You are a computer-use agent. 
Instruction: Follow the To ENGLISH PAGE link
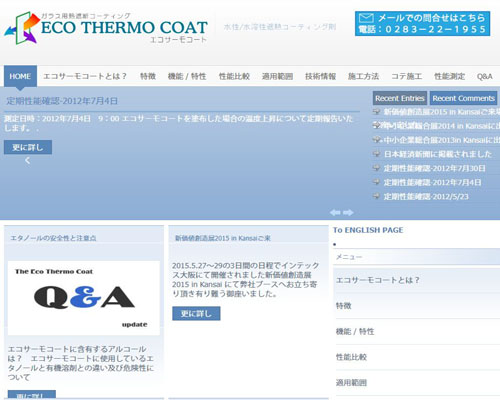click(x=368, y=230)
